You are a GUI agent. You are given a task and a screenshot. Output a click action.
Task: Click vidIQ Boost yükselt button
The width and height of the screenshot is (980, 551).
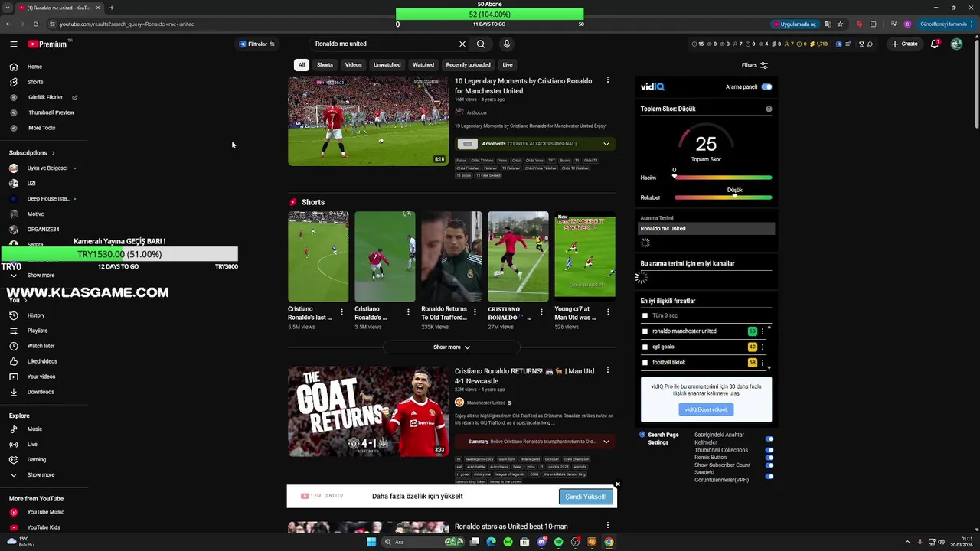(x=706, y=409)
